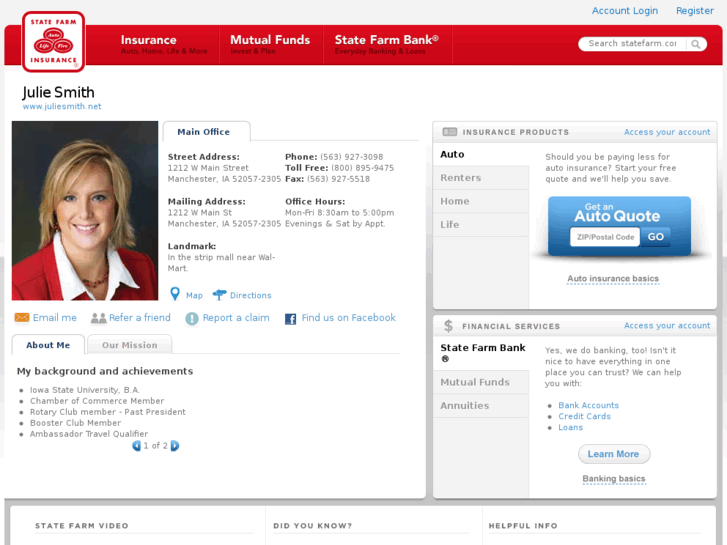Click the search magnifier icon
727x545 pixels.
tap(695, 44)
